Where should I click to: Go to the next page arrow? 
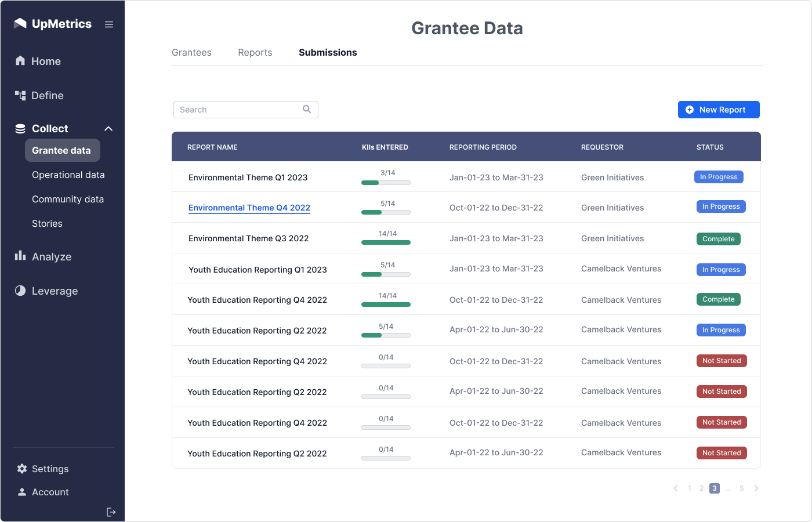click(x=756, y=488)
